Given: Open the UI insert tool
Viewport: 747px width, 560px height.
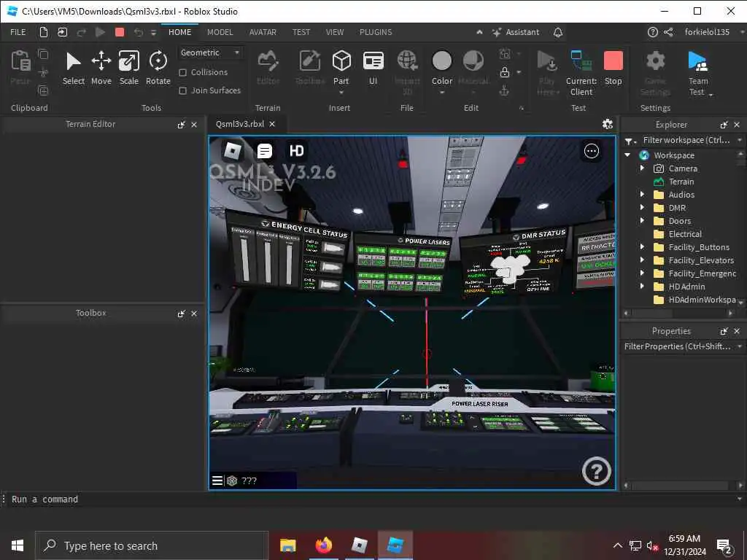Looking at the screenshot, I should pos(373,68).
